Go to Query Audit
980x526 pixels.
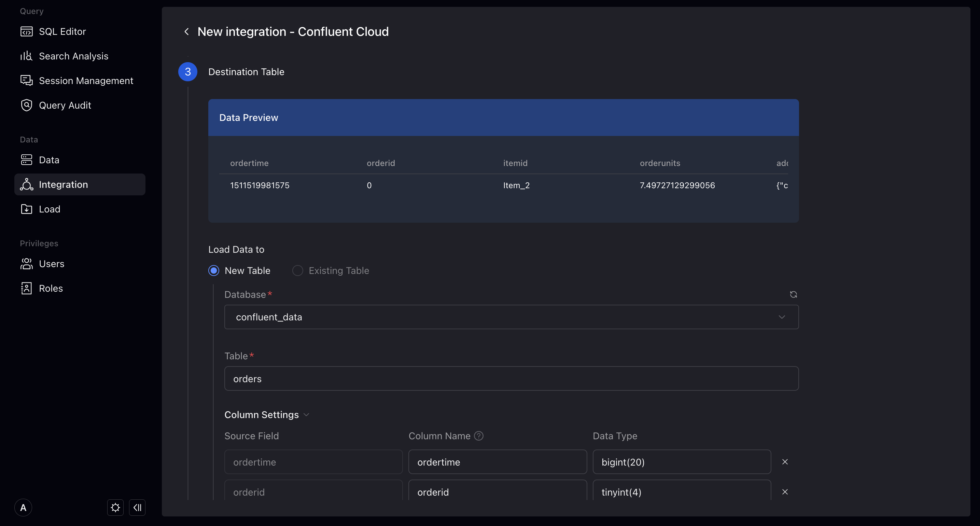pos(65,105)
